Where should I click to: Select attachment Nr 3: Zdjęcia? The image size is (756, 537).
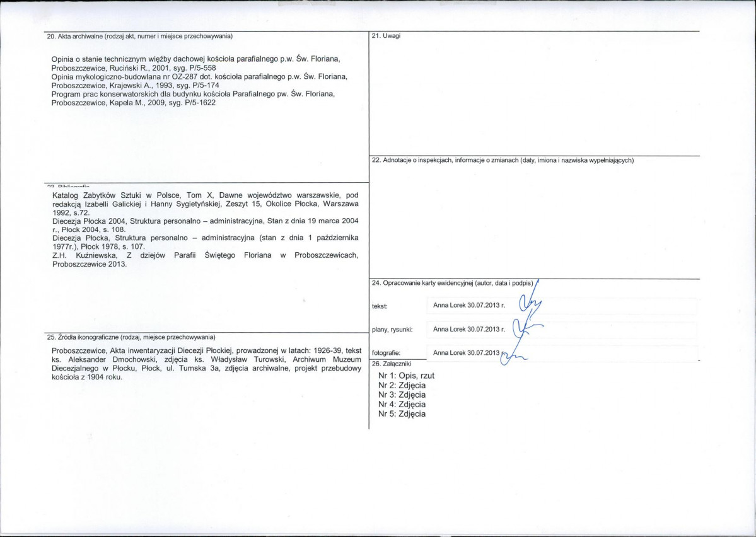coord(402,395)
